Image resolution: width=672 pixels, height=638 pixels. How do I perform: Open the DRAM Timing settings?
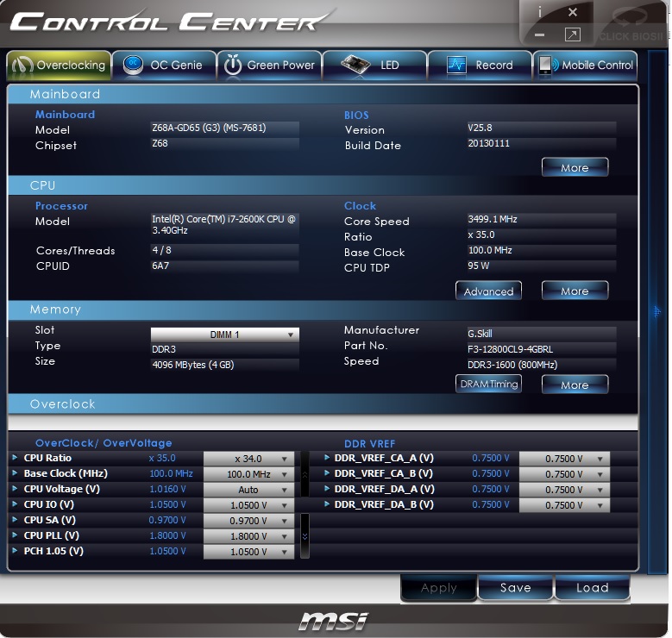point(488,384)
